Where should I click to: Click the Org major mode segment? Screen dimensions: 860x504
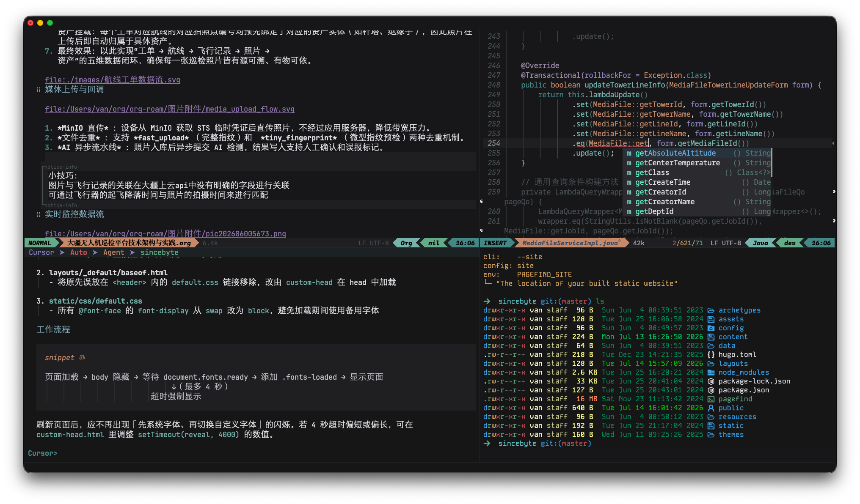(406, 243)
